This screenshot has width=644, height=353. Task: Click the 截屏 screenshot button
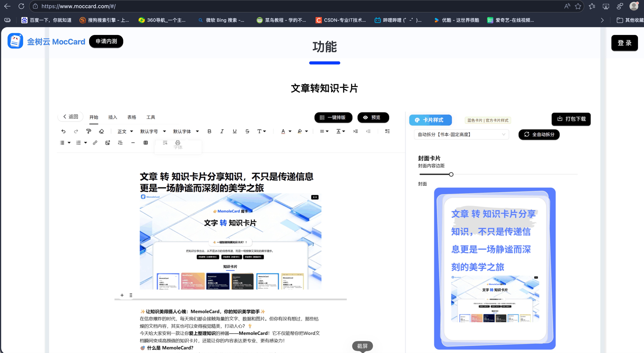tap(362, 346)
